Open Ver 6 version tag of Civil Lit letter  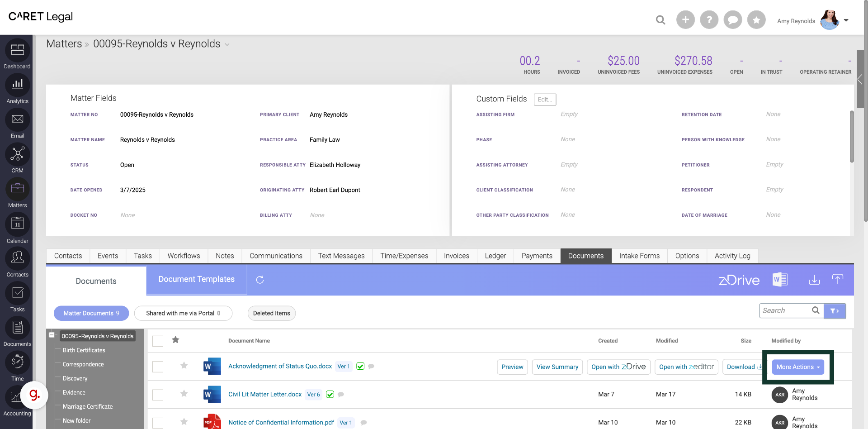[313, 395]
